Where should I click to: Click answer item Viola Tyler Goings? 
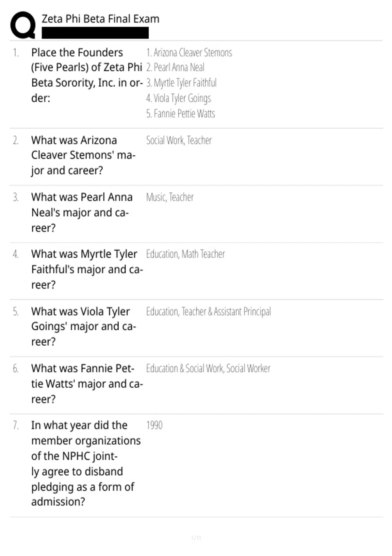click(x=179, y=98)
